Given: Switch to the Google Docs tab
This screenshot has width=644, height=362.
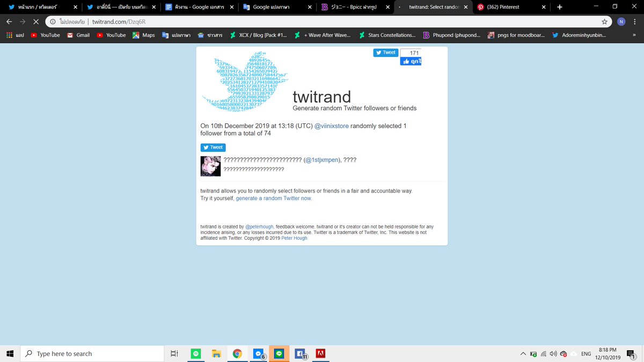Looking at the screenshot, I should (200, 7).
